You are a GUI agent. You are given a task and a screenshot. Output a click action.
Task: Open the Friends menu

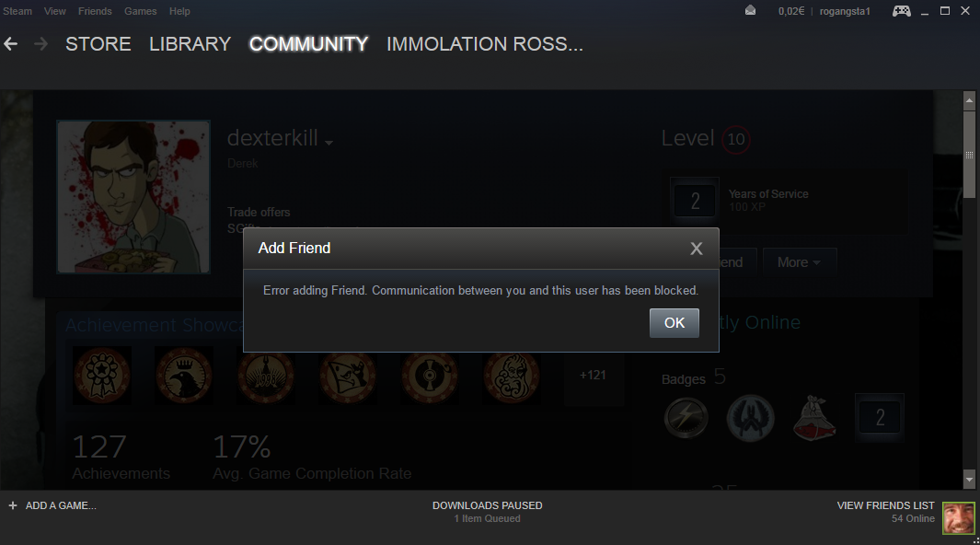click(95, 11)
